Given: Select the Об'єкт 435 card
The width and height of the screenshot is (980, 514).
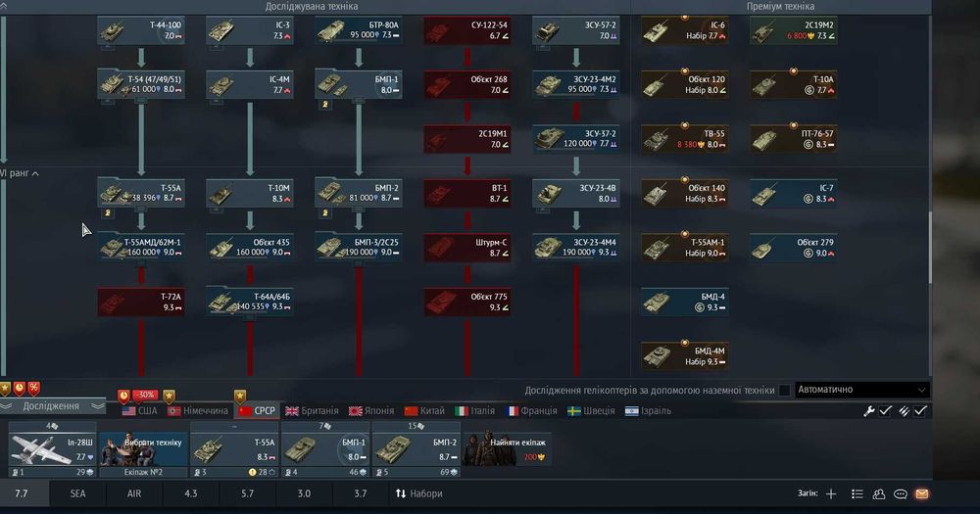Looking at the screenshot, I should click(250, 248).
